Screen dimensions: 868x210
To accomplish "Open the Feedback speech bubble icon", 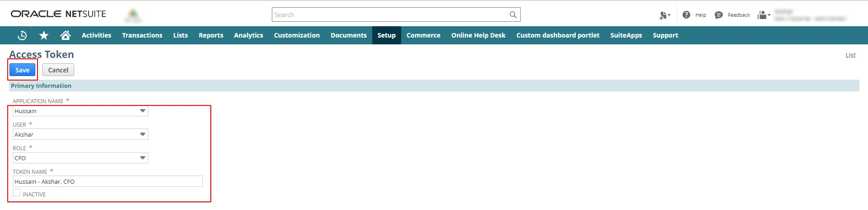I will (719, 15).
